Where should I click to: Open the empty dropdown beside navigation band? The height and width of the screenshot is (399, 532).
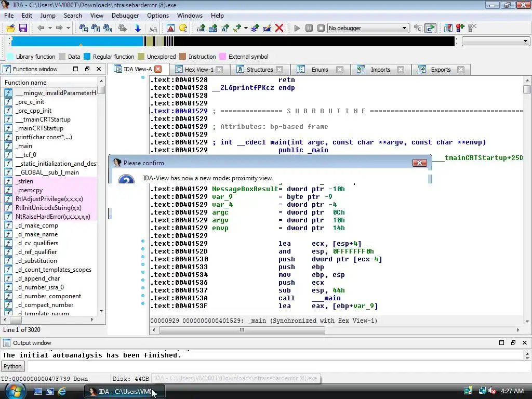(496, 42)
